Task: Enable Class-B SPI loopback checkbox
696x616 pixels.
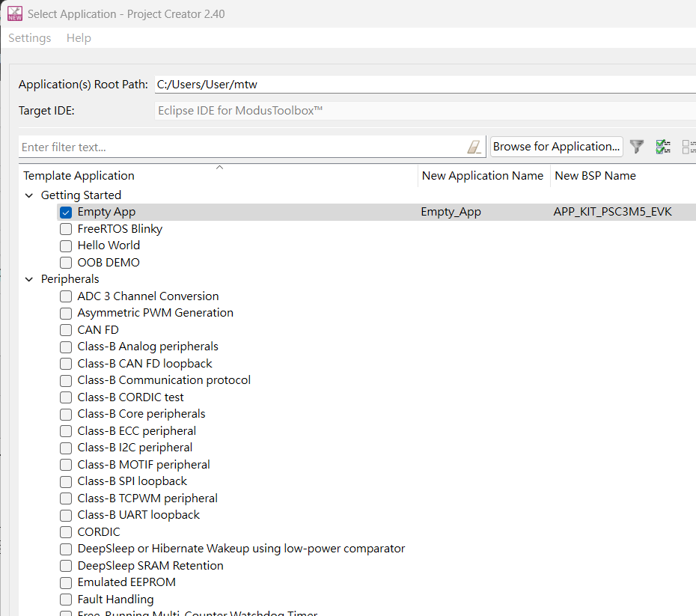Action: click(66, 482)
